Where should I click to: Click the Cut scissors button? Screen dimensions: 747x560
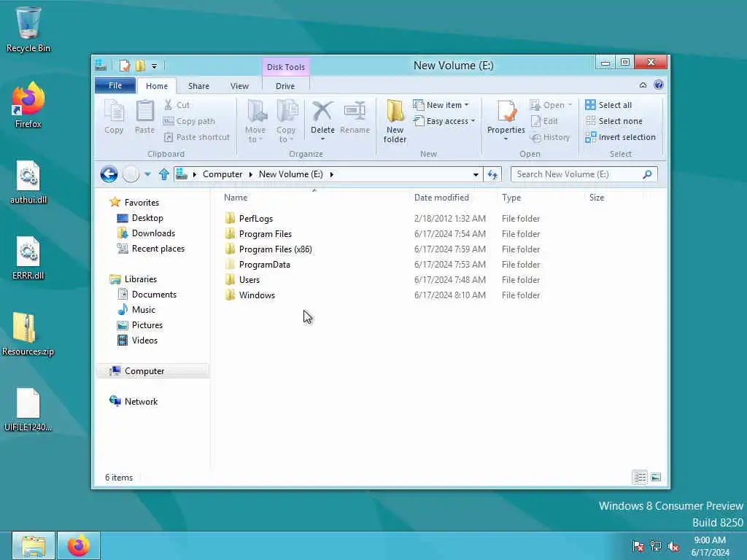177,105
